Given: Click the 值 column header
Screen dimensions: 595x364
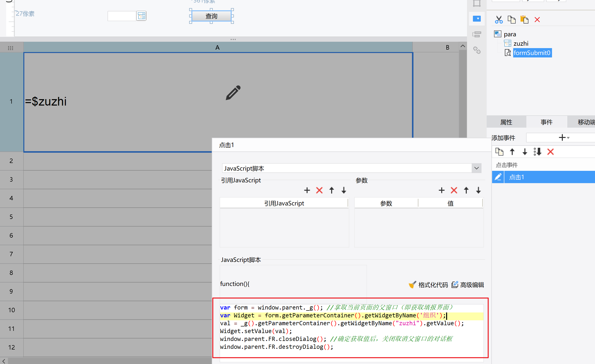Looking at the screenshot, I should (451, 203).
